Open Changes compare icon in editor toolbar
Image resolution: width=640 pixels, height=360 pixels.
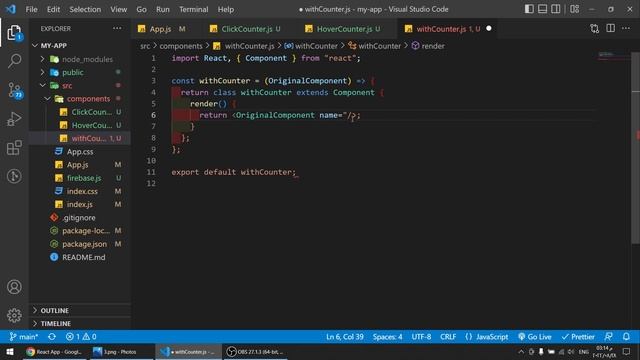click(595, 29)
